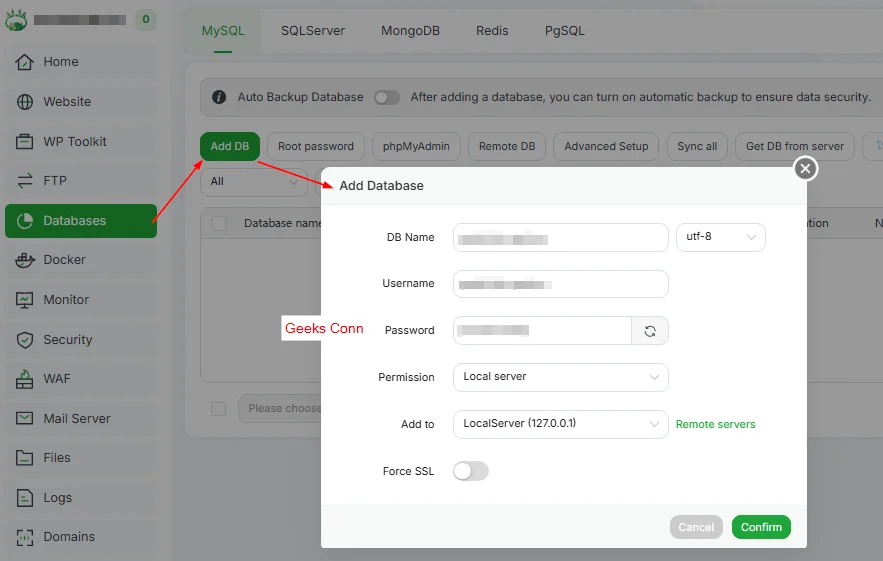Click the Website globe icon
Image resolution: width=883 pixels, height=561 pixels.
[x=24, y=102]
